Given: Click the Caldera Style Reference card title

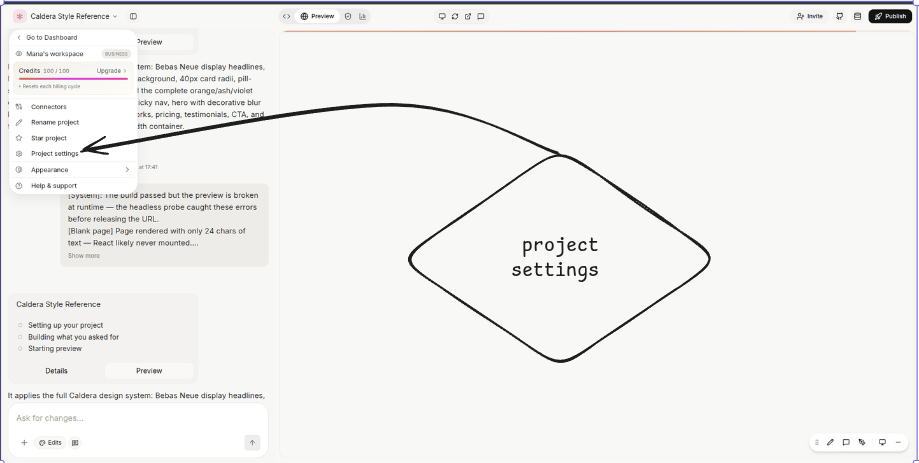Looking at the screenshot, I should click(x=59, y=305).
